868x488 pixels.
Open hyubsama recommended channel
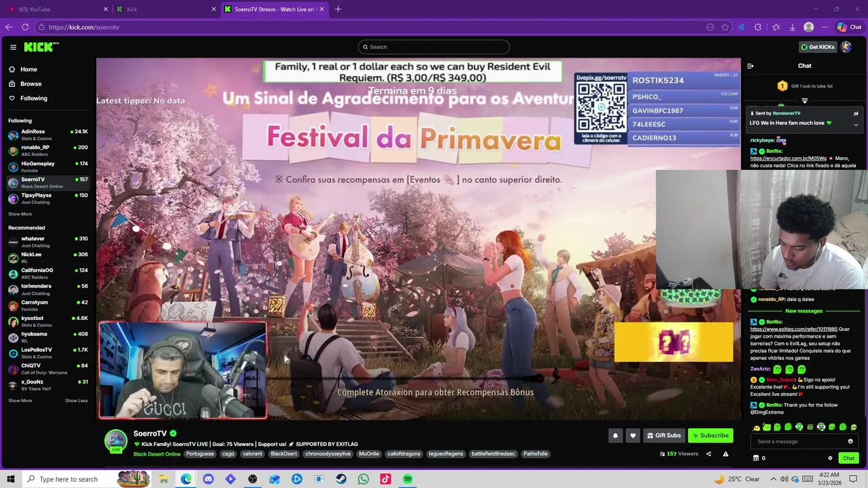pos(47,337)
